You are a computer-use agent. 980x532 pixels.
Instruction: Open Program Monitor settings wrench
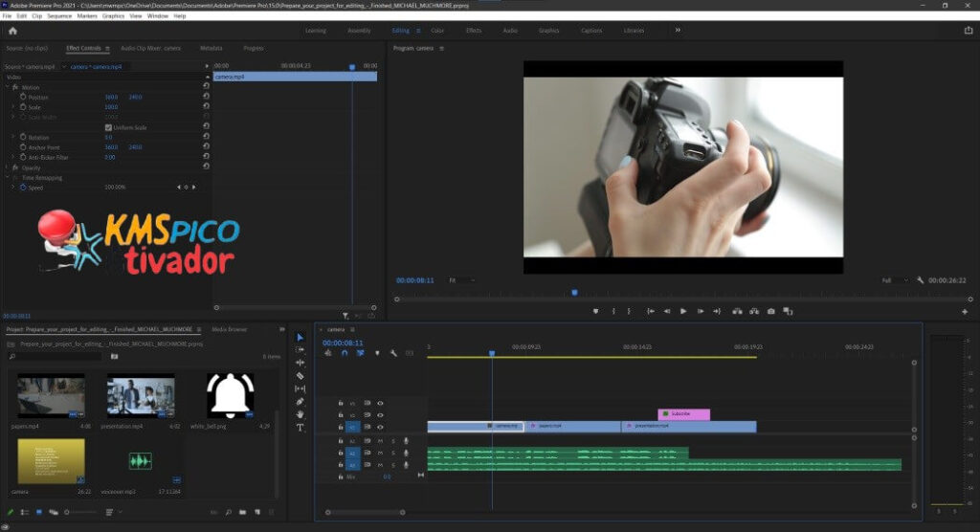920,280
